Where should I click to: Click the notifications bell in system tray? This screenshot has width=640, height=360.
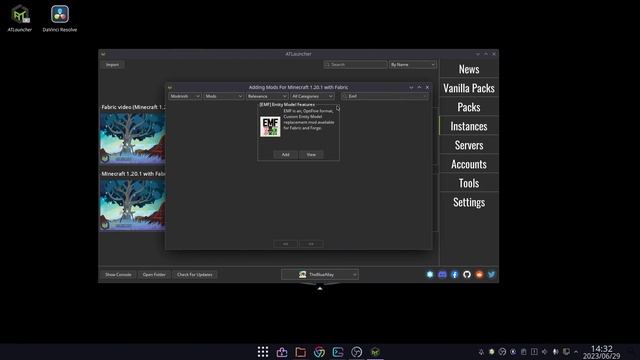coord(481,352)
